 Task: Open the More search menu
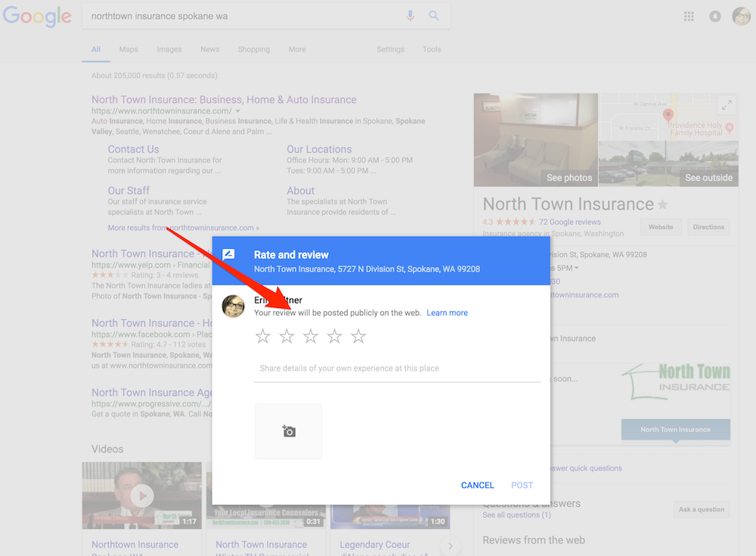tap(297, 49)
